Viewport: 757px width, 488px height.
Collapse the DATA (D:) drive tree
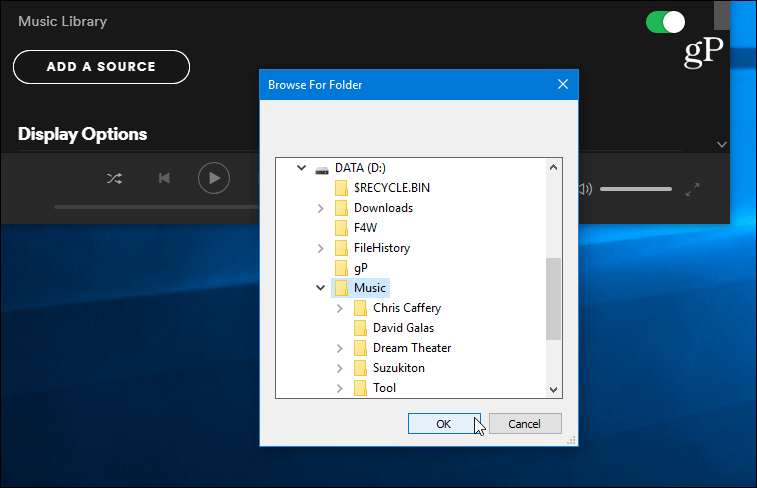pos(301,168)
